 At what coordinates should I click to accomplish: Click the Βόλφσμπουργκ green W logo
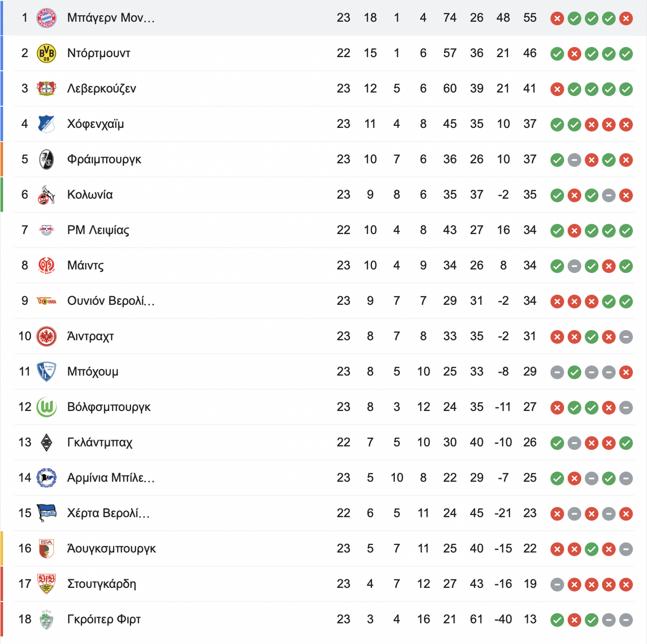point(46,407)
